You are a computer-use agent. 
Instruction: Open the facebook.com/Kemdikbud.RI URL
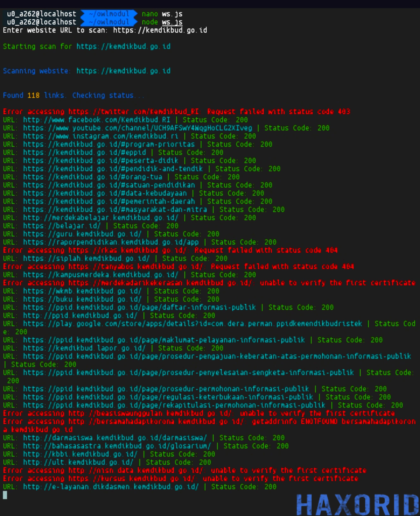tap(96, 120)
